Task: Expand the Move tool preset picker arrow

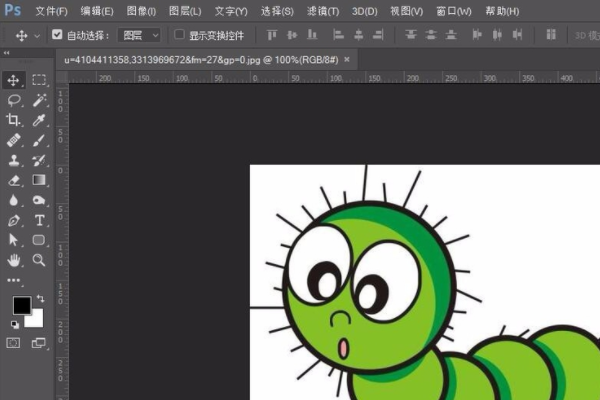Action: pos(37,36)
